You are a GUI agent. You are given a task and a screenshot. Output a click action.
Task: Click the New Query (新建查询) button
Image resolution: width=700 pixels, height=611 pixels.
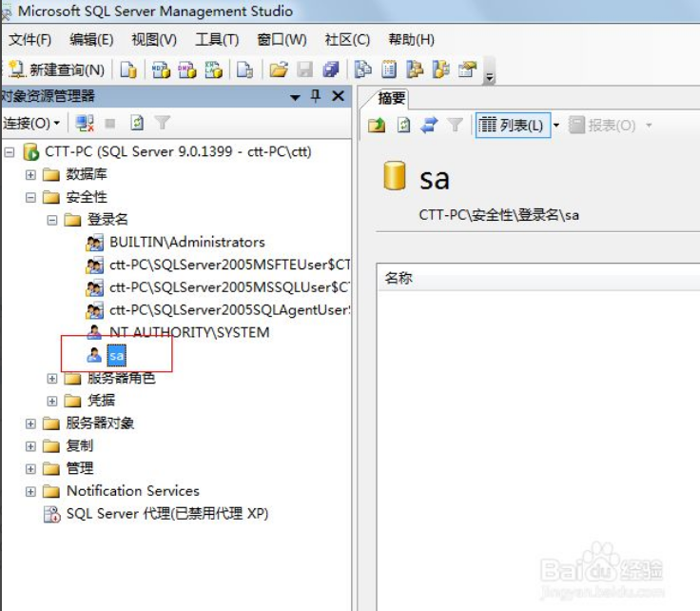57,69
